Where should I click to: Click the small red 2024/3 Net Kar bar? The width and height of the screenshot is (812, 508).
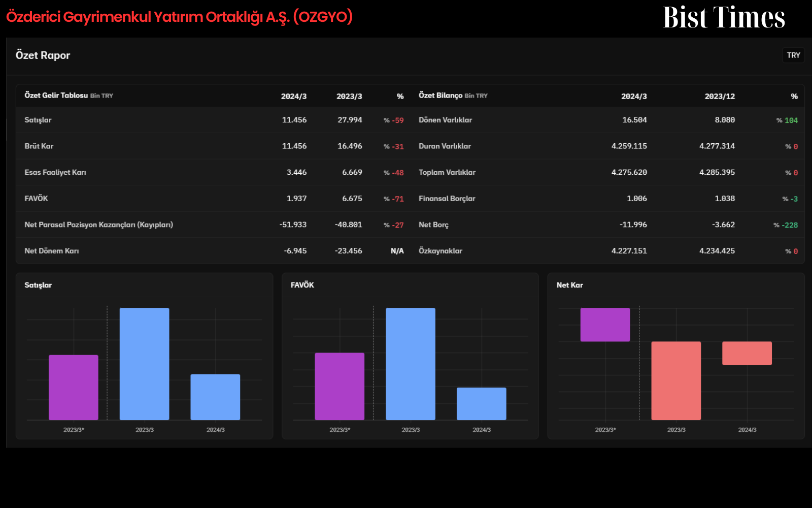coord(747,353)
